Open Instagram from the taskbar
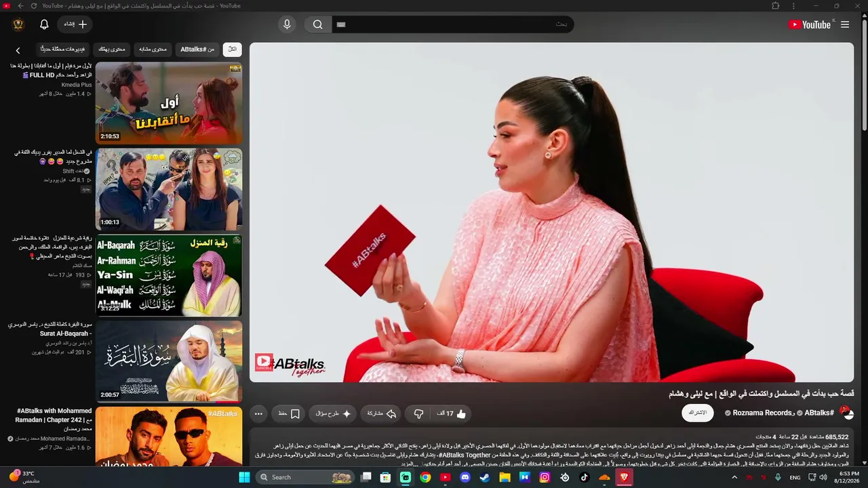 [x=545, y=477]
